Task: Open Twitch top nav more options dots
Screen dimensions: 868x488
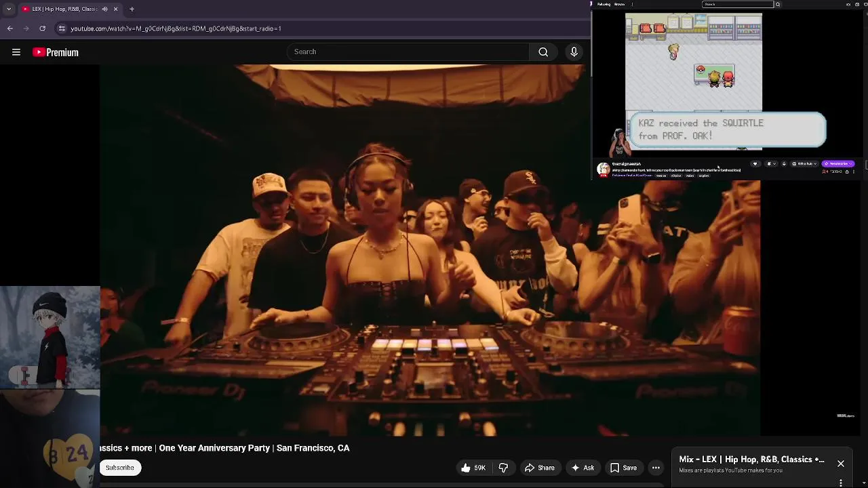Action: click(x=632, y=4)
